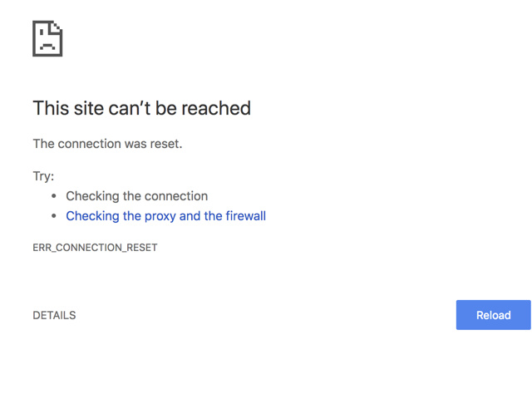The width and height of the screenshot is (532, 399).
Task: Click 'This site' at the heading start
Action: coord(68,108)
